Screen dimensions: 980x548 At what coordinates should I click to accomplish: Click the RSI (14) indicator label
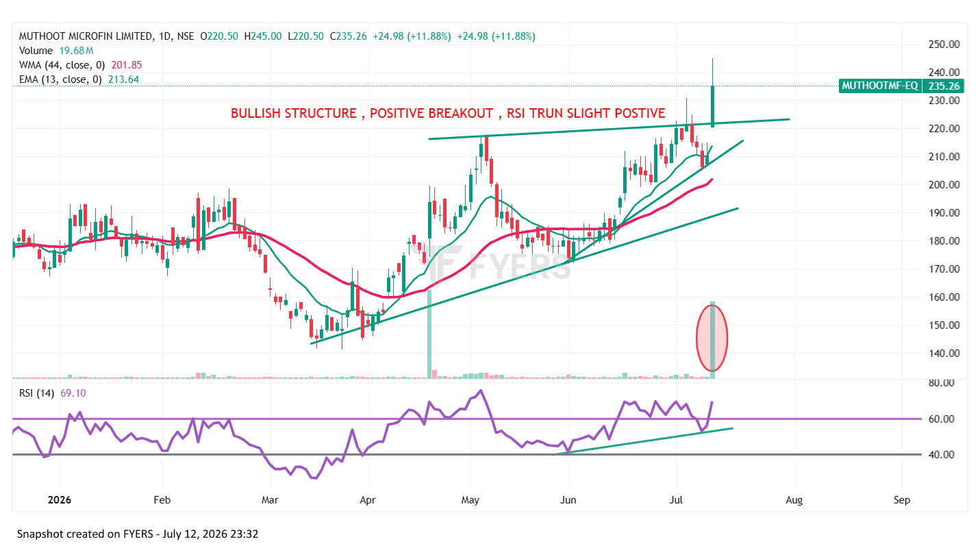(x=36, y=393)
